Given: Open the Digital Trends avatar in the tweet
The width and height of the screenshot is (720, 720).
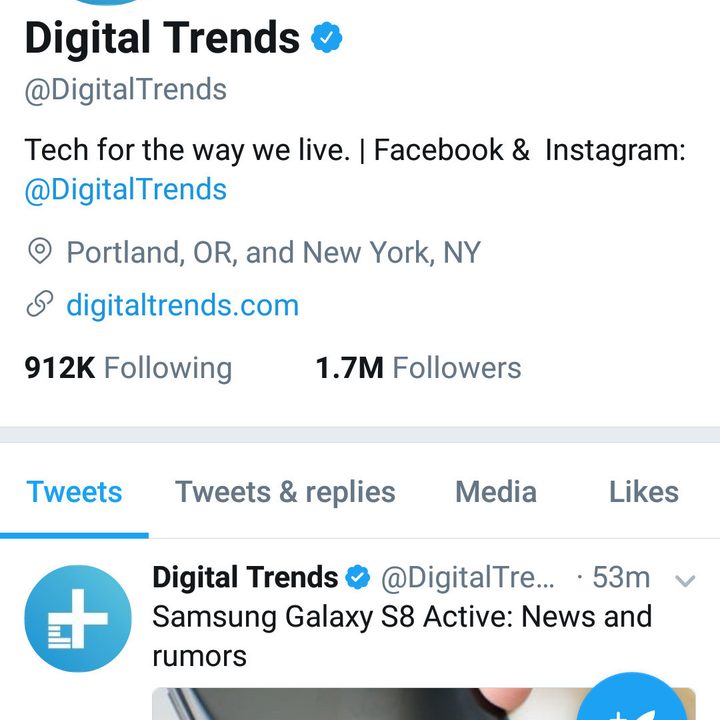Looking at the screenshot, I should [x=78, y=619].
